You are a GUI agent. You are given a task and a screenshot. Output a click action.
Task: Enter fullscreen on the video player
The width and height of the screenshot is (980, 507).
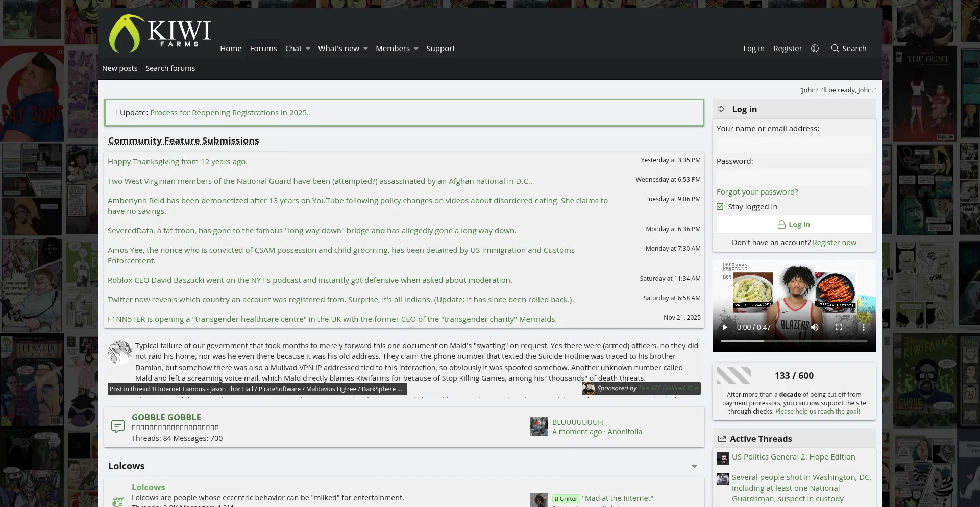(x=839, y=327)
